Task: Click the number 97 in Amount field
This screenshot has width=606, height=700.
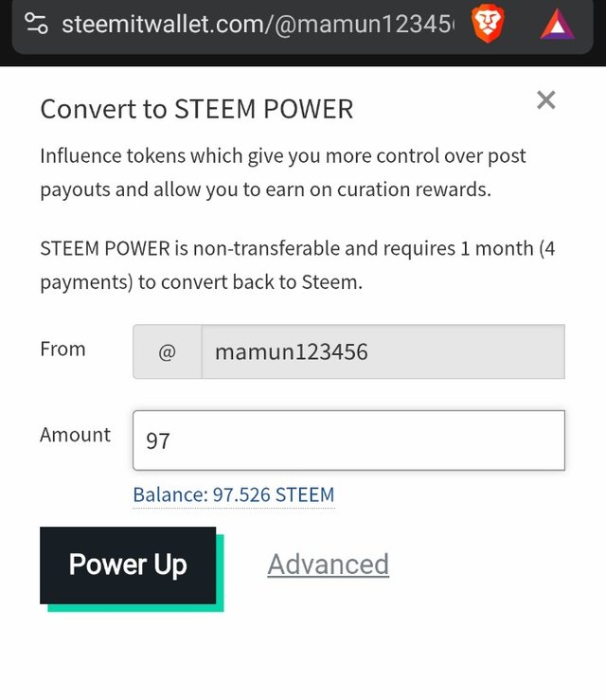Action: (158, 440)
